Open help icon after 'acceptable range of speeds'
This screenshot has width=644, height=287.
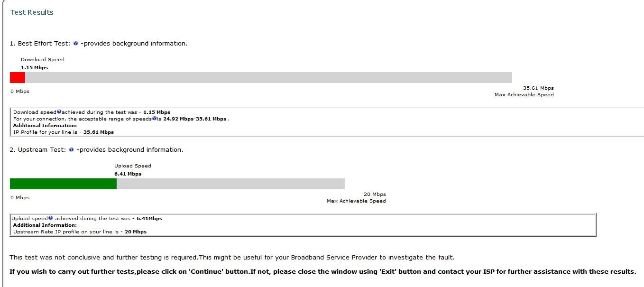point(155,119)
